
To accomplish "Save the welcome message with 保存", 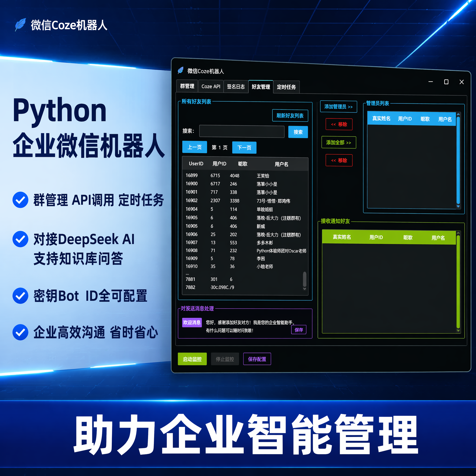I will (299, 330).
